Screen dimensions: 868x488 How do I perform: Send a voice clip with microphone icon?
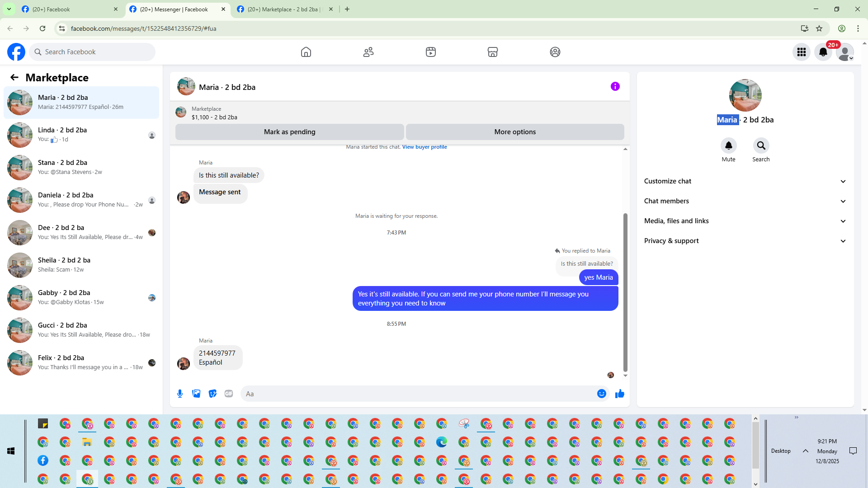click(x=180, y=394)
